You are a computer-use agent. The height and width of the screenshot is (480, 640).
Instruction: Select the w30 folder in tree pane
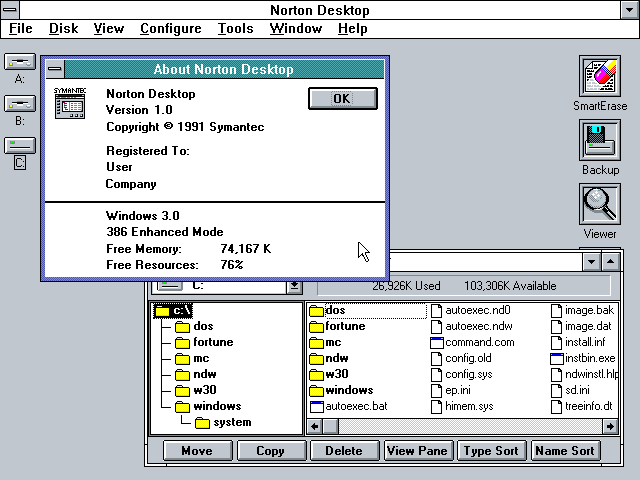[196, 390]
